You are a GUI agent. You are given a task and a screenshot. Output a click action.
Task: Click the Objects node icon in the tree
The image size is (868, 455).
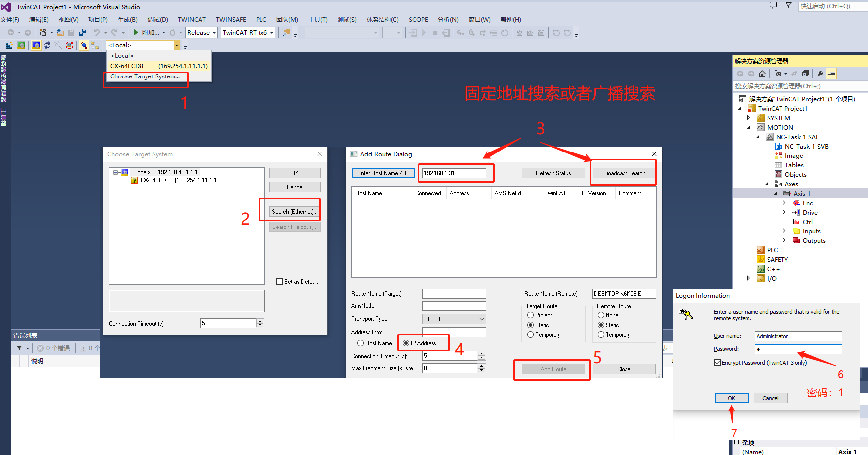pyautogui.click(x=779, y=175)
